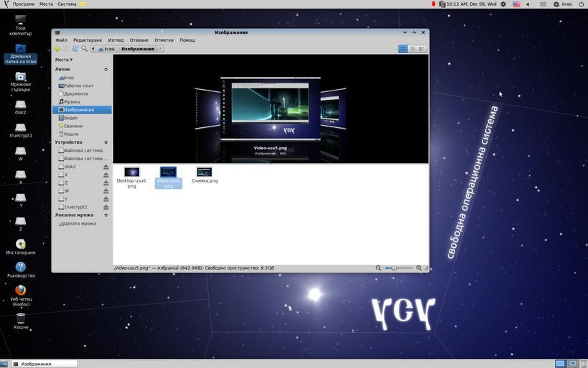Open Firefox web browser desktop icon

coord(21,290)
